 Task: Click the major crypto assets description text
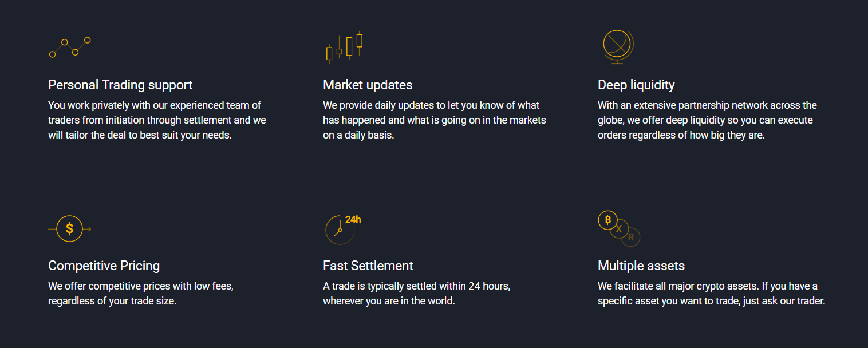712,294
